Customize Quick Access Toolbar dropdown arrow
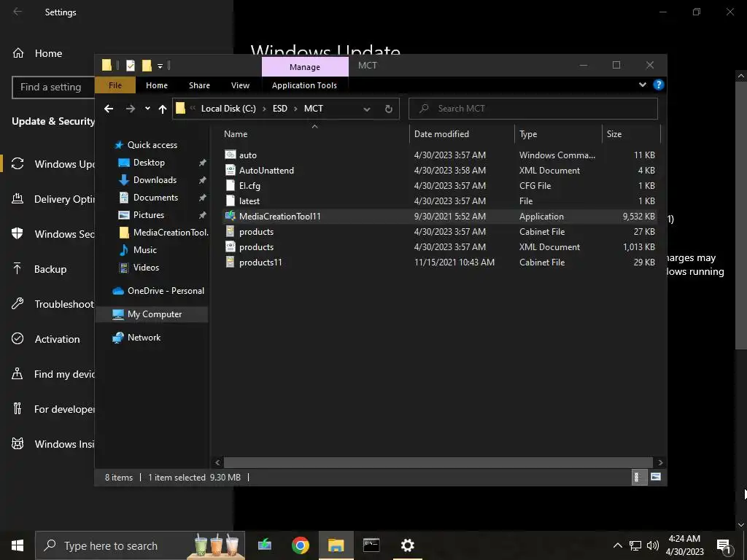 click(160, 66)
